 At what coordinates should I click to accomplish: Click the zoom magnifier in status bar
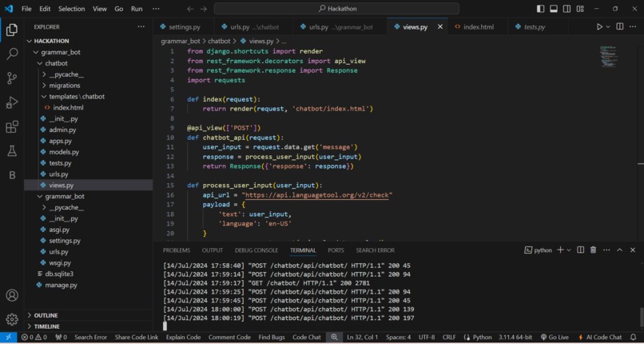334,337
